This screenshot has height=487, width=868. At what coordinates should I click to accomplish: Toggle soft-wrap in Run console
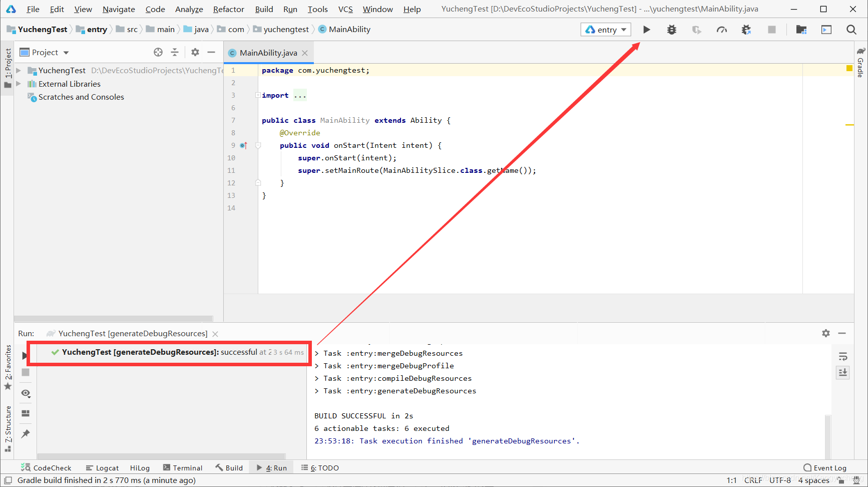(843, 357)
